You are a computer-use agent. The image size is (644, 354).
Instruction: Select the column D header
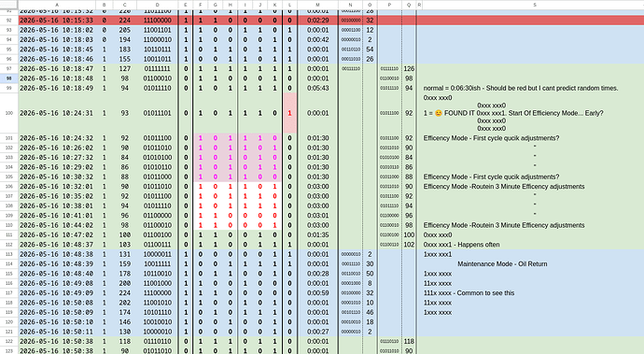click(x=158, y=5)
